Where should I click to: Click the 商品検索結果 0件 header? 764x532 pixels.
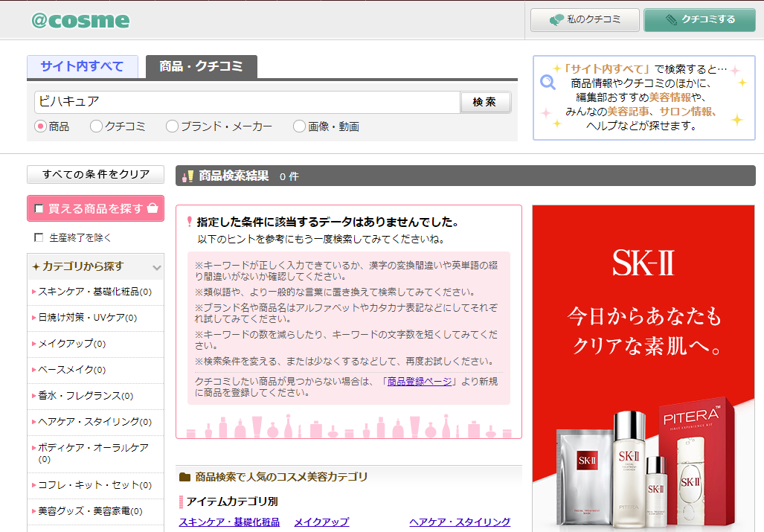[x=466, y=176]
